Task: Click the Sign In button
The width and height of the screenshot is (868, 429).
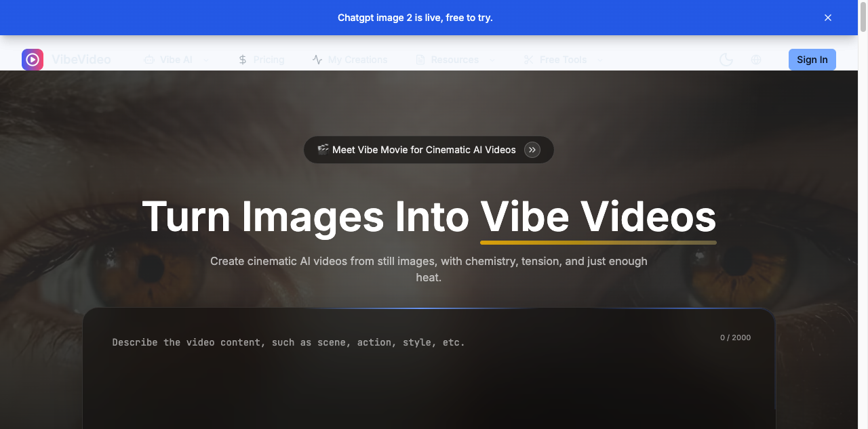Action: pos(812,60)
